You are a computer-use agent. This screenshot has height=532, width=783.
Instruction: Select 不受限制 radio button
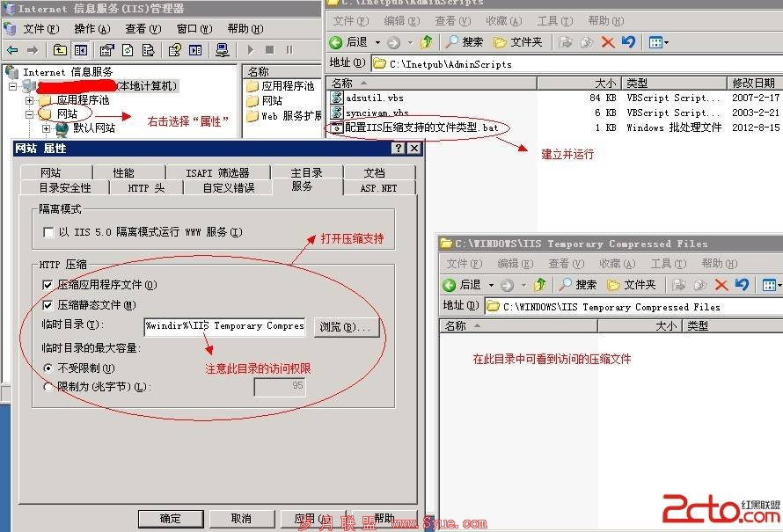[x=48, y=368]
